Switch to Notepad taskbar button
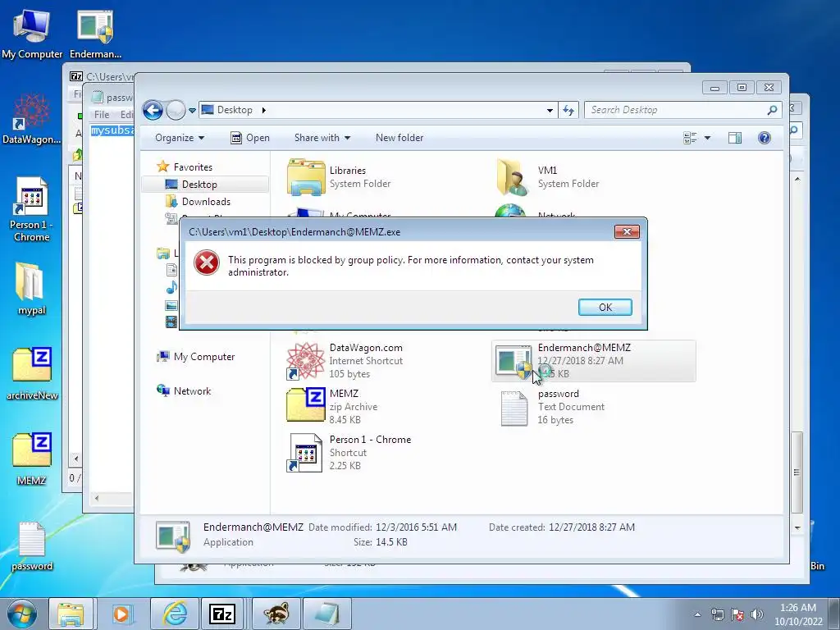 [326, 614]
